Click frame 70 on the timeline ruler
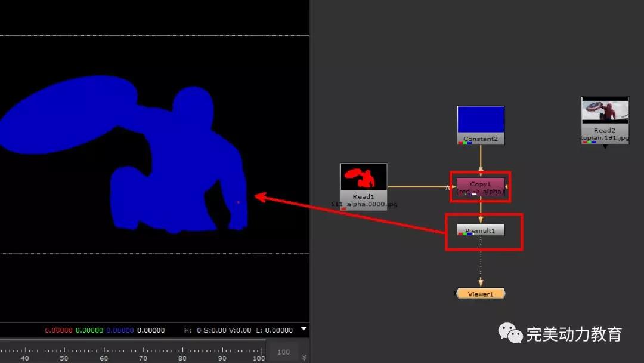This screenshot has width=644, height=363. [x=143, y=358]
